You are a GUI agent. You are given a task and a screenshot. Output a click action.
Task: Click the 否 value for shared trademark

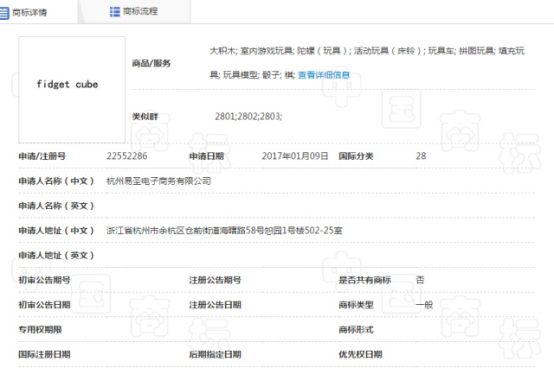420,280
